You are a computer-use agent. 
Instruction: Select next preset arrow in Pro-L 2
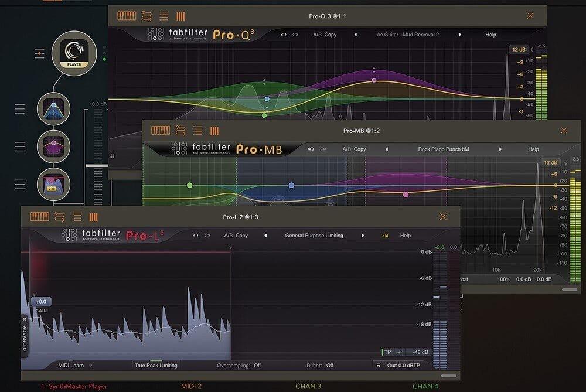click(x=363, y=236)
